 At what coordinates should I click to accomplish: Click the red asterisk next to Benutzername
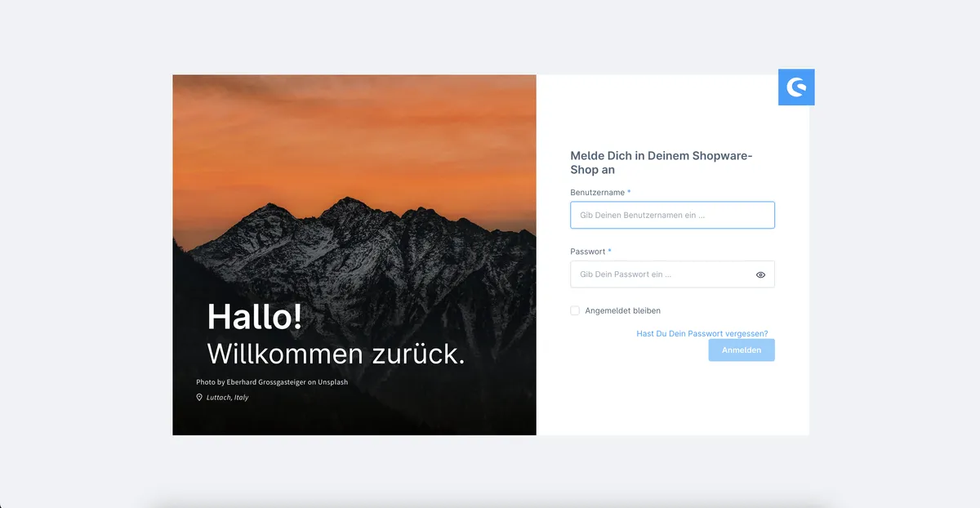pyautogui.click(x=629, y=192)
